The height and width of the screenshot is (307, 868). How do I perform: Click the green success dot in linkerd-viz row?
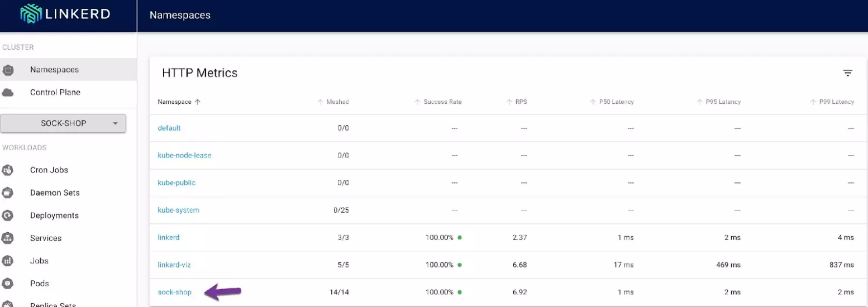click(460, 265)
